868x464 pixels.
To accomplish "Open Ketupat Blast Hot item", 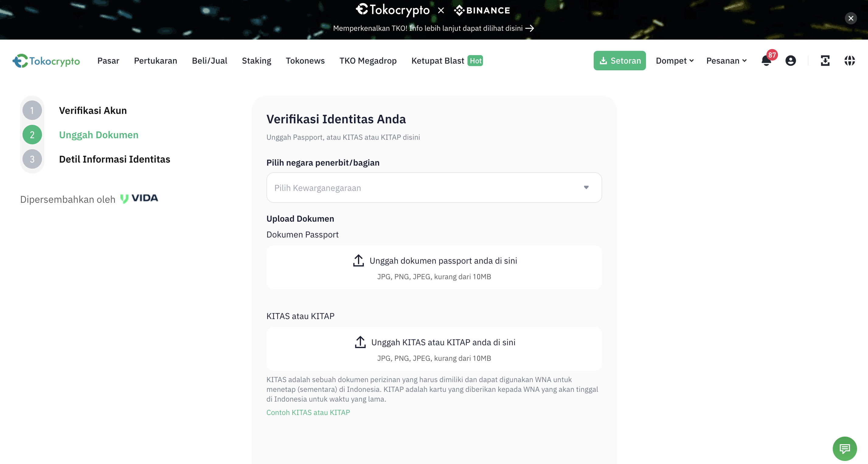I will click(447, 61).
